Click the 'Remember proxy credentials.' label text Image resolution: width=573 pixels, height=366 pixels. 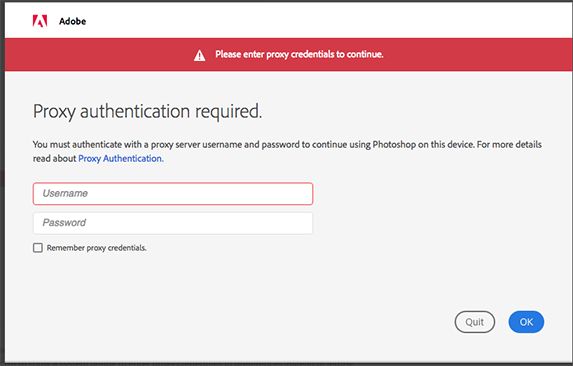click(96, 248)
